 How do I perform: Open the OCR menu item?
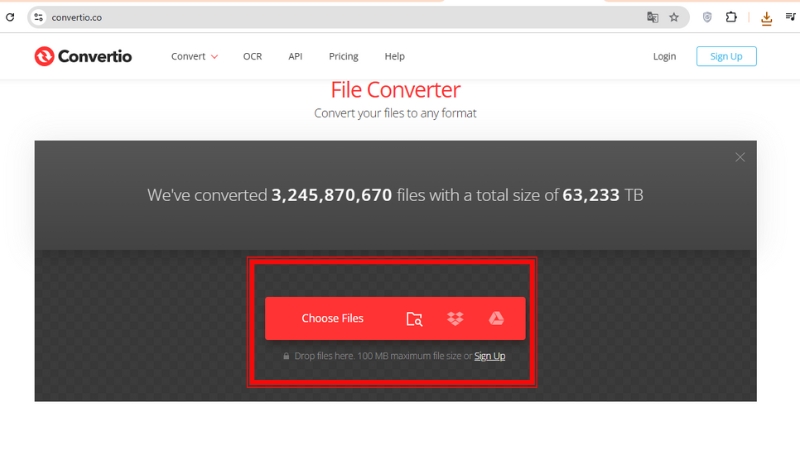click(x=252, y=56)
